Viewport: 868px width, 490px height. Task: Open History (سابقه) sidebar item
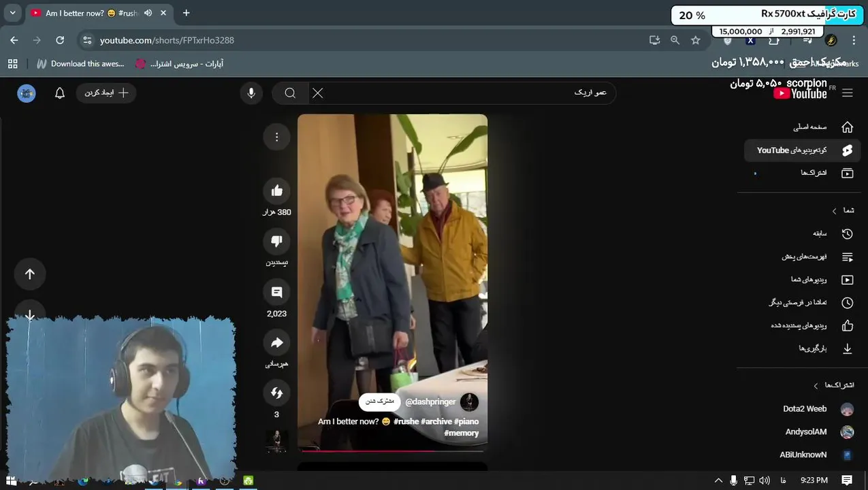coord(801,233)
